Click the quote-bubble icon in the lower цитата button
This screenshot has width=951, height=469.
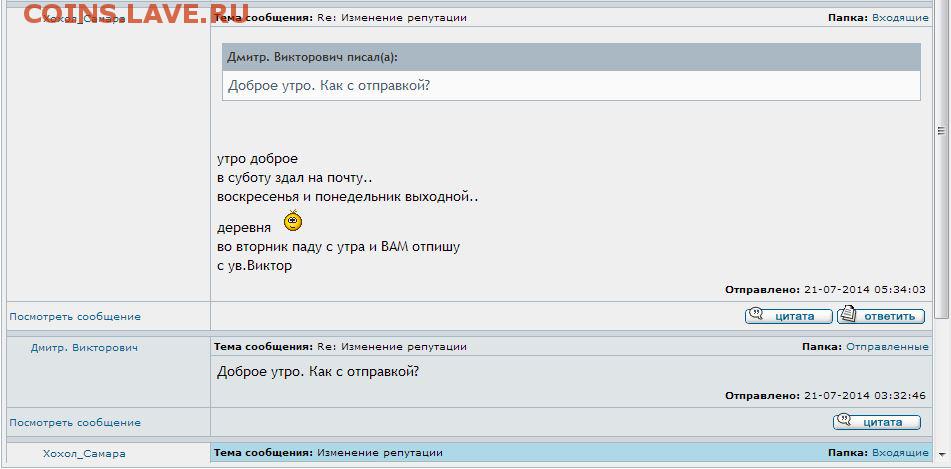pyautogui.click(x=844, y=420)
